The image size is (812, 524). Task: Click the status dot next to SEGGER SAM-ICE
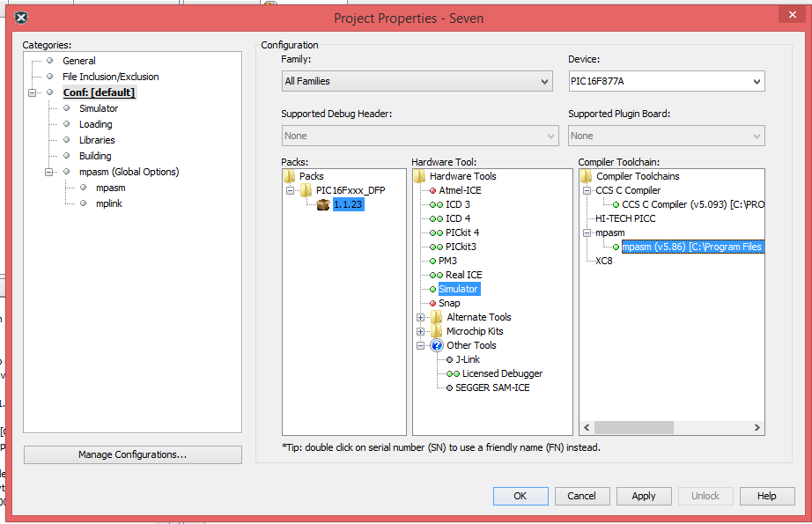449,387
